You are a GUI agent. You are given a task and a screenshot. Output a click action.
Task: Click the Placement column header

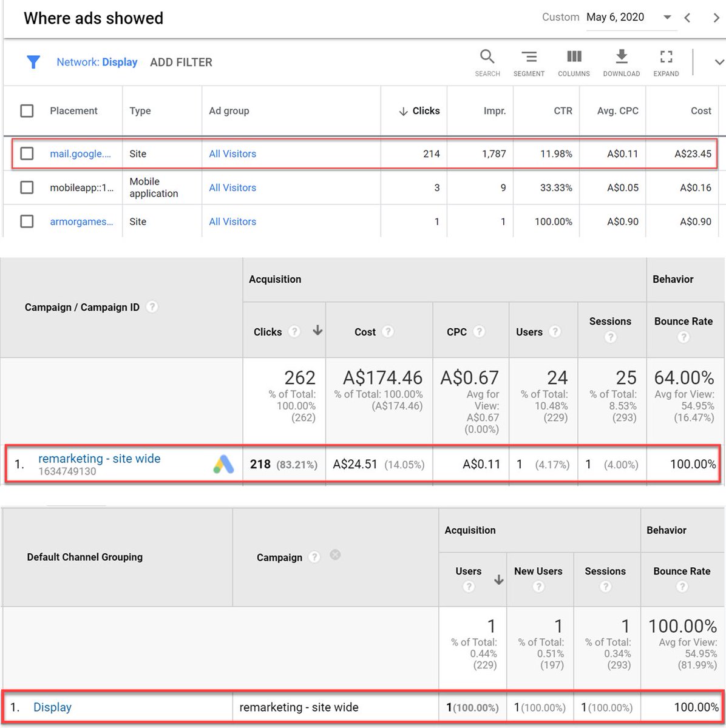coord(73,111)
